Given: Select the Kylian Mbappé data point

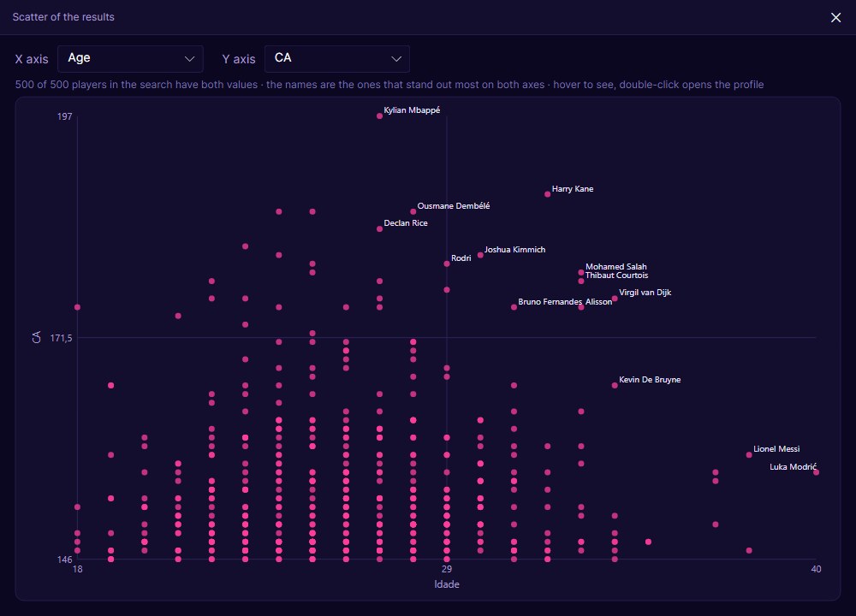Looking at the screenshot, I should (x=379, y=115).
